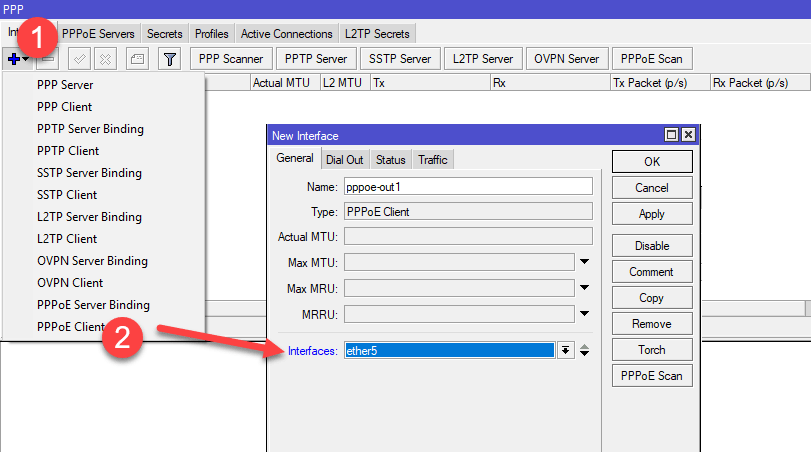
Task: Click the SSTP Server button
Action: tap(400, 59)
